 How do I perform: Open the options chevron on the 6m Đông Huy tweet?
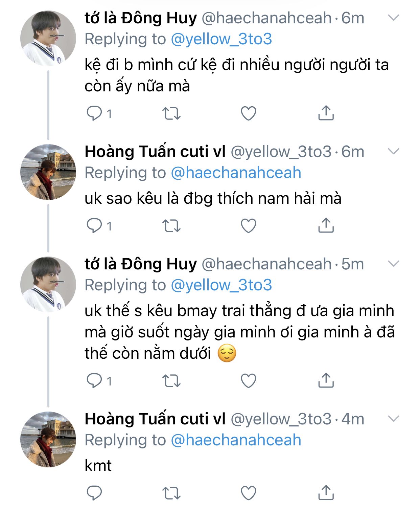(394, 18)
